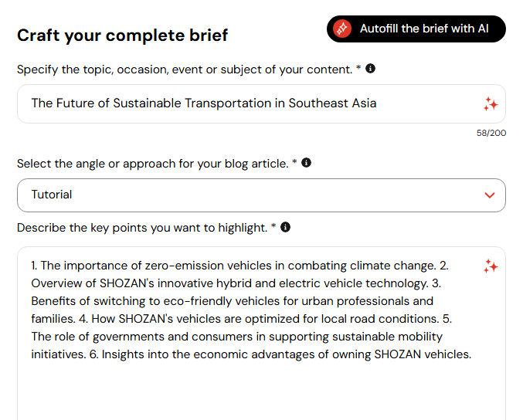523x420 pixels.
Task: Focus the Sustainable Transportation topic field
Action: tap(232, 103)
